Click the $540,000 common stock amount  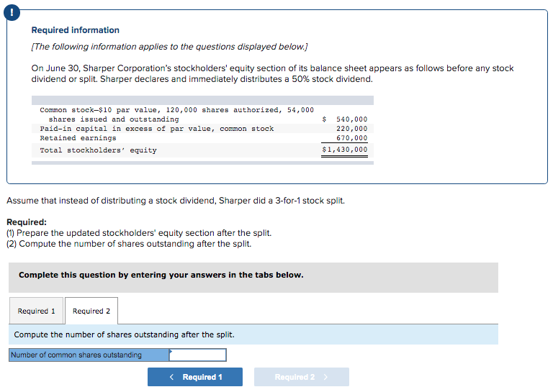click(x=345, y=119)
